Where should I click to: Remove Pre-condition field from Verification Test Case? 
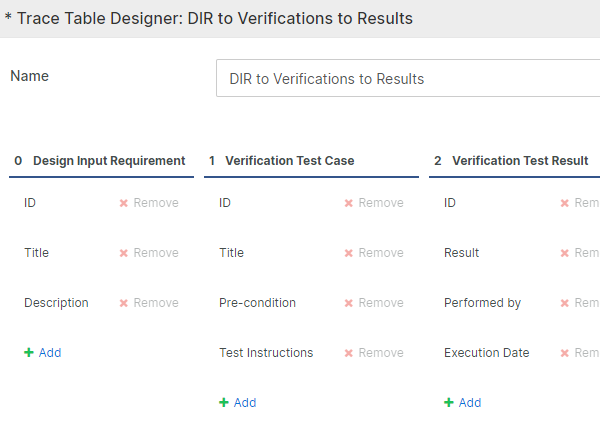tap(373, 303)
